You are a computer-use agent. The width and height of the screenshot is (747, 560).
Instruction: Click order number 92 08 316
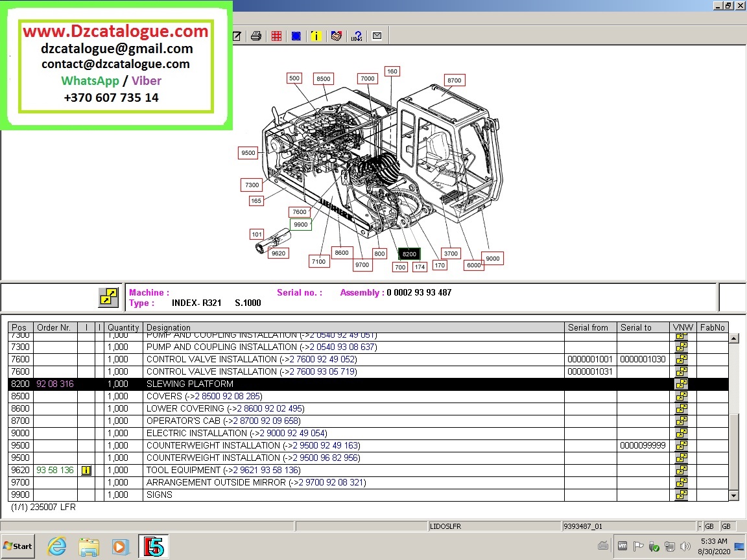pos(54,384)
